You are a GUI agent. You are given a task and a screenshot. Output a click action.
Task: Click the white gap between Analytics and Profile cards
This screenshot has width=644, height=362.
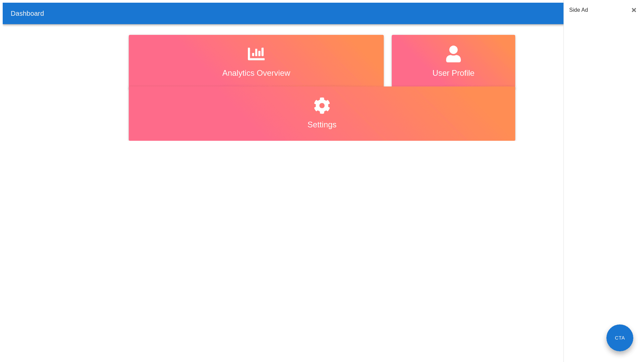pos(388,60)
